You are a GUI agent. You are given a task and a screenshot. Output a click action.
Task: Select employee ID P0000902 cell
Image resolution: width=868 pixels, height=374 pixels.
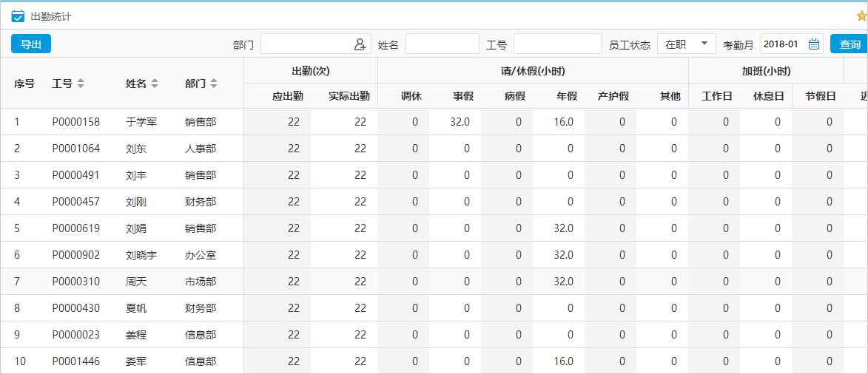click(x=76, y=255)
